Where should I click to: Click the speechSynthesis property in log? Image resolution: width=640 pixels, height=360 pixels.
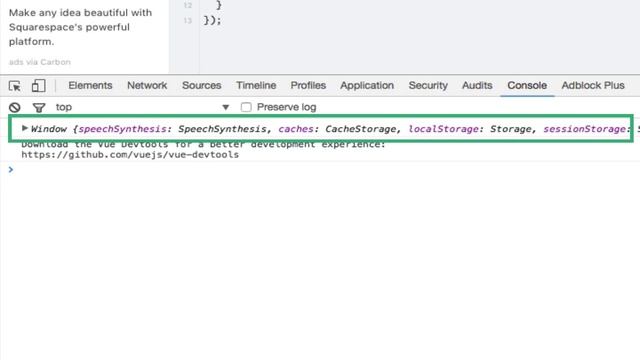[x=122, y=129]
